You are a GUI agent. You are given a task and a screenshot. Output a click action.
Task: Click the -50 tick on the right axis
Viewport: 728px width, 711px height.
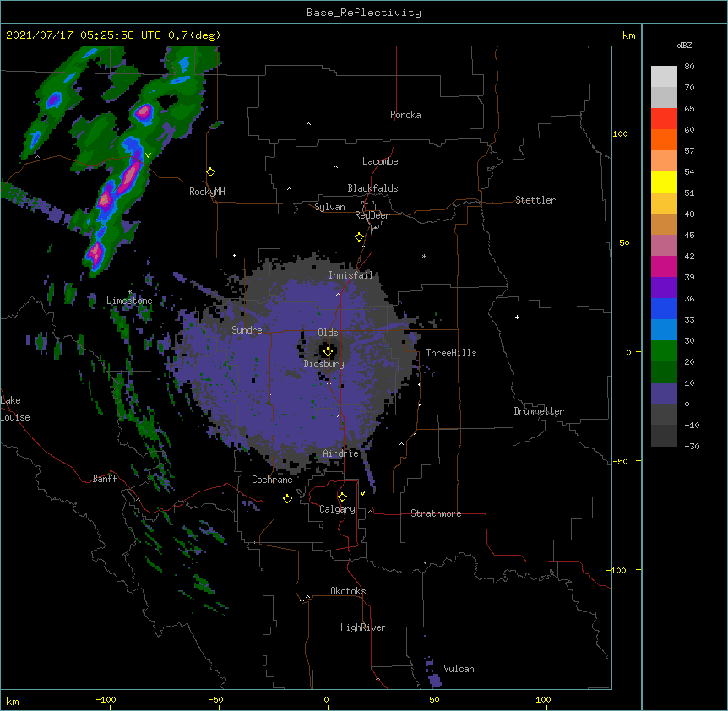620,461
